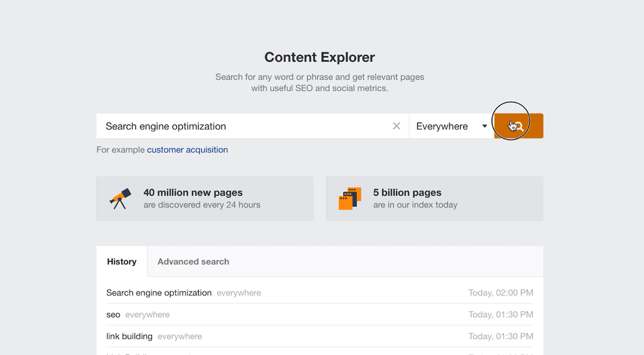Expand the Everywhere dropdown arrow
This screenshot has height=355, width=644.
pyautogui.click(x=484, y=126)
